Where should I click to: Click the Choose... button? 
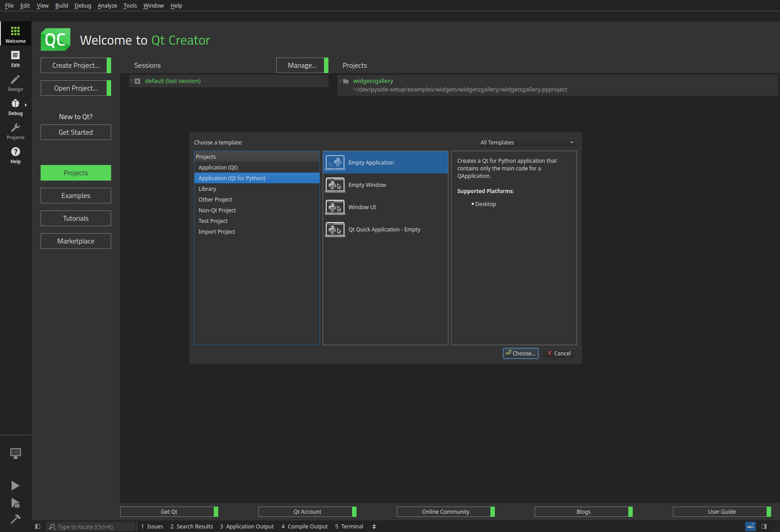(520, 354)
